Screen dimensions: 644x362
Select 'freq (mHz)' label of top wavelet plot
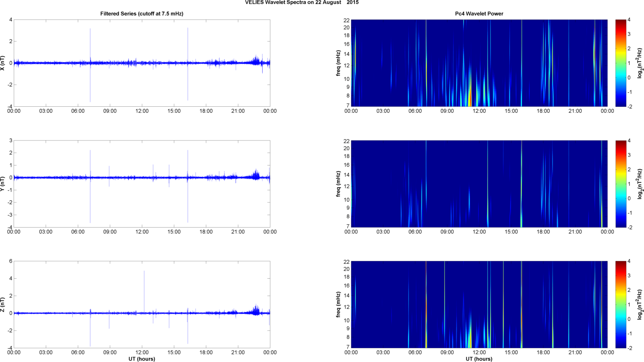pyautogui.click(x=338, y=63)
